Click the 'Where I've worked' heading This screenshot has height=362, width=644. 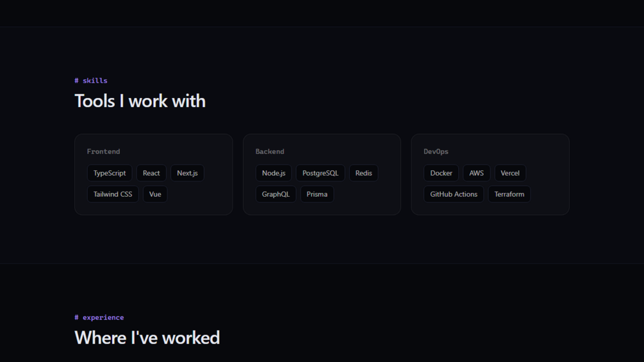point(147,338)
